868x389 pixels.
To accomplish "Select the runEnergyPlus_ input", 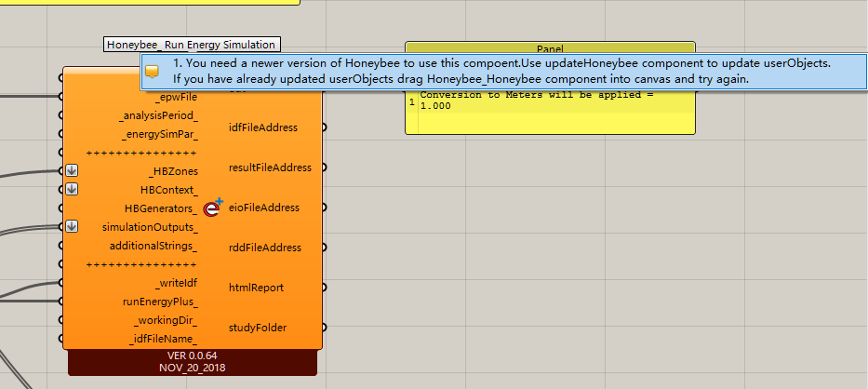I will pos(161,302).
